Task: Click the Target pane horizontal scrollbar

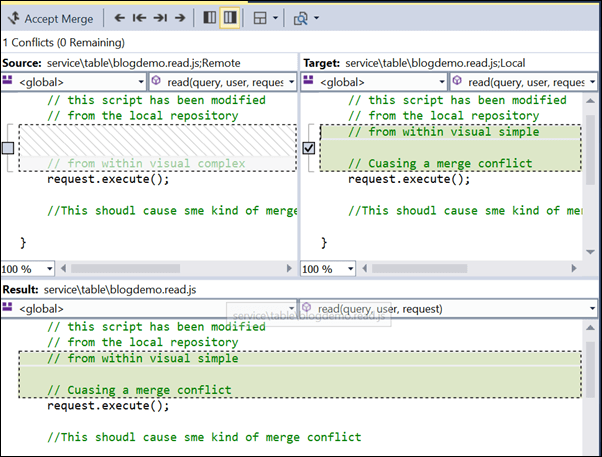Action: point(470,269)
